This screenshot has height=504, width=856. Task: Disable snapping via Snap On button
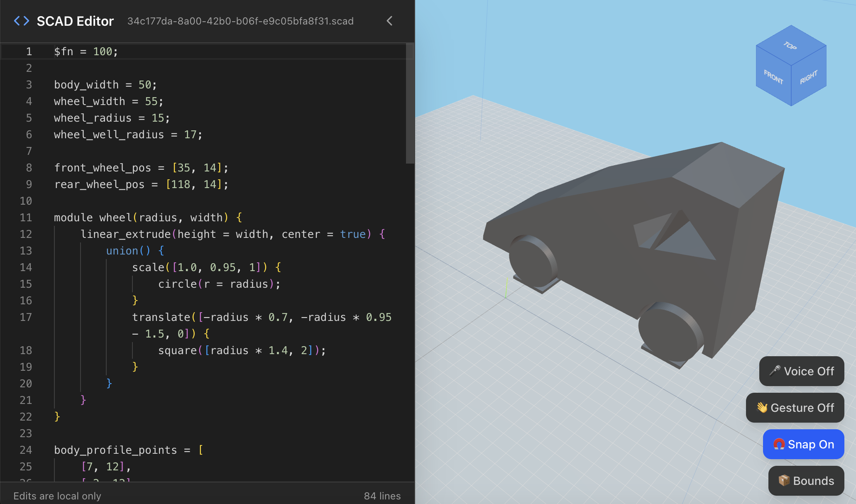click(803, 444)
